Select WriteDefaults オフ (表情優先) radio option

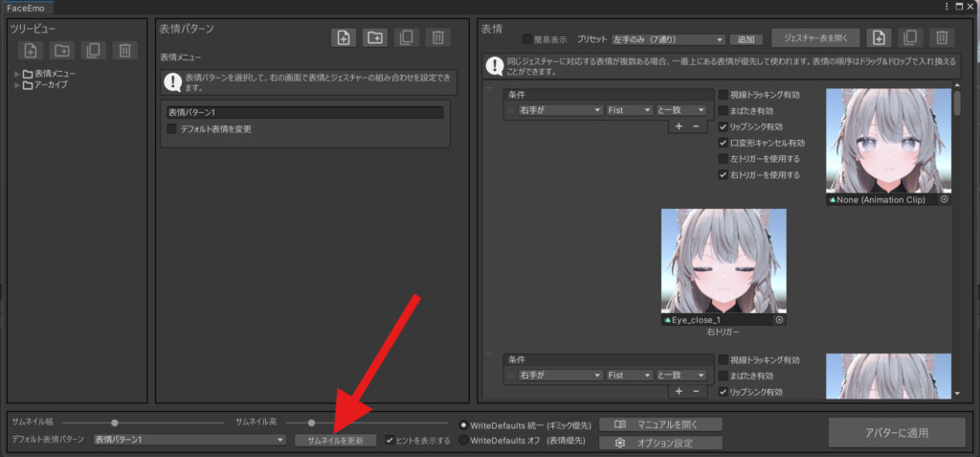[463, 440]
